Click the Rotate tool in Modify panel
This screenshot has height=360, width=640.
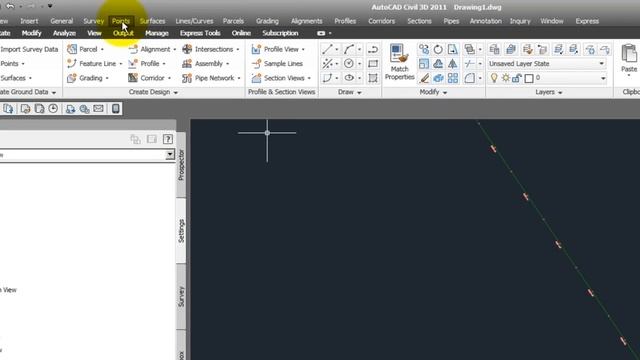coord(438,49)
